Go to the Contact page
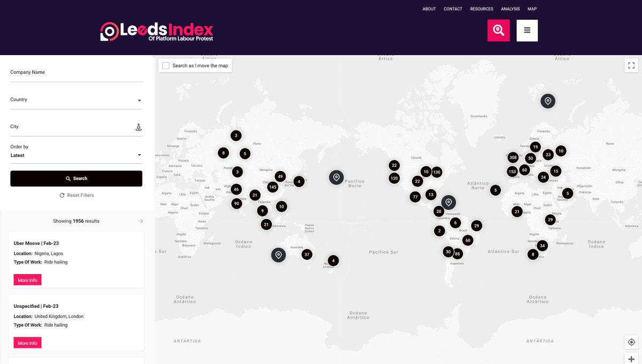Image resolution: width=642 pixels, height=364 pixels. point(453,9)
